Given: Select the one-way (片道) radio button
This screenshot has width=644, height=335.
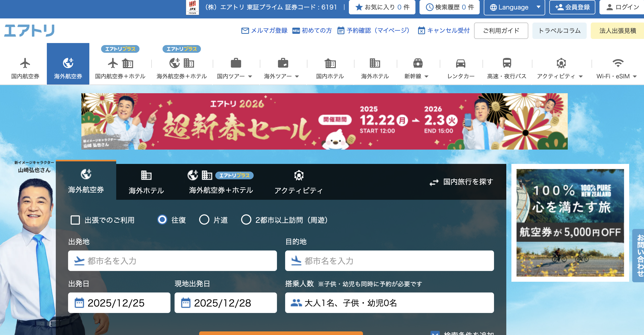Looking at the screenshot, I should tap(204, 220).
